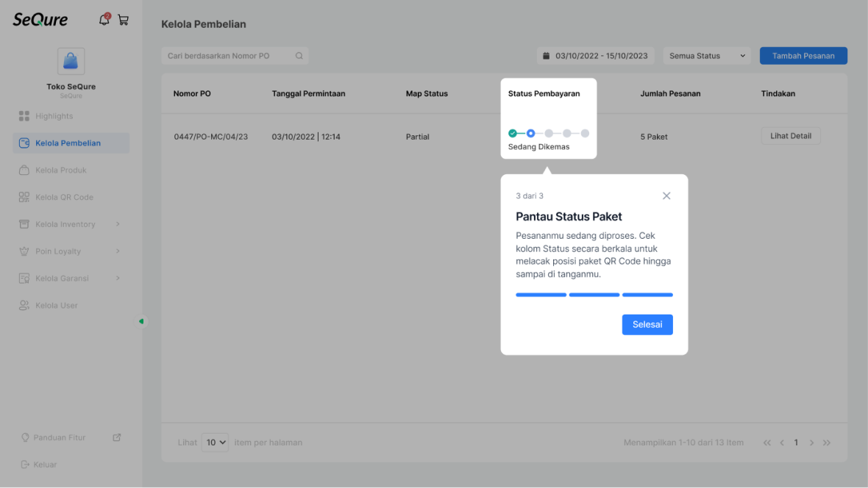
Task: Select page 1 in pagination
Action: tap(796, 442)
